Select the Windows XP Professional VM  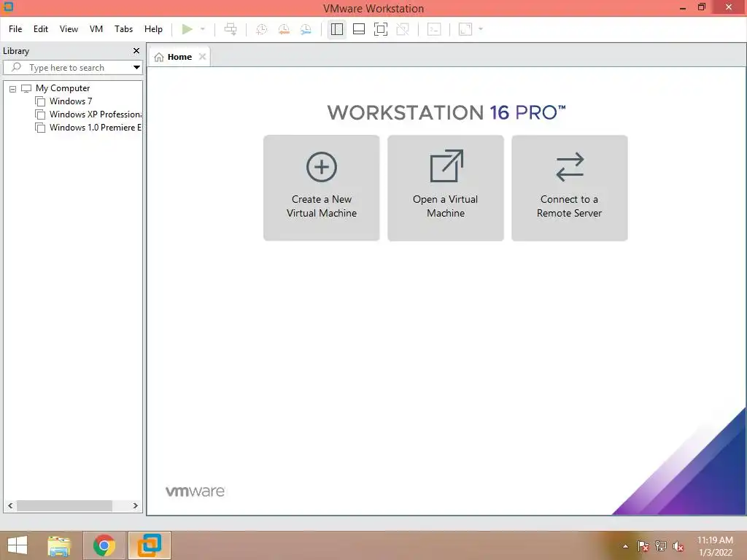[x=96, y=114]
